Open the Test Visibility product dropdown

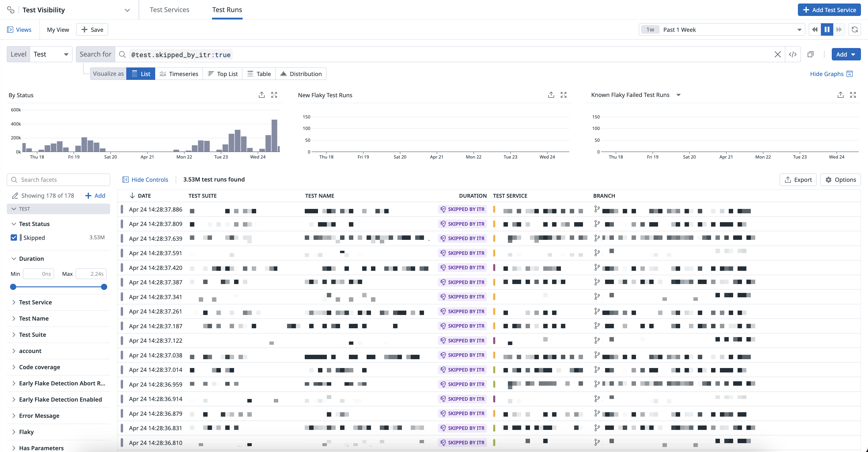pyautogui.click(x=127, y=10)
